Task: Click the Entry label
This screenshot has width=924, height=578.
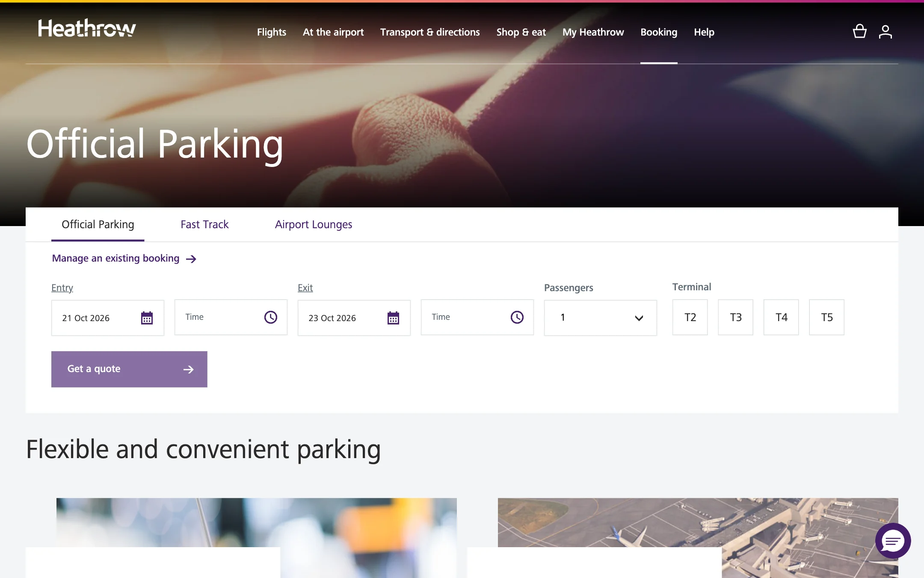Action: [62, 288]
